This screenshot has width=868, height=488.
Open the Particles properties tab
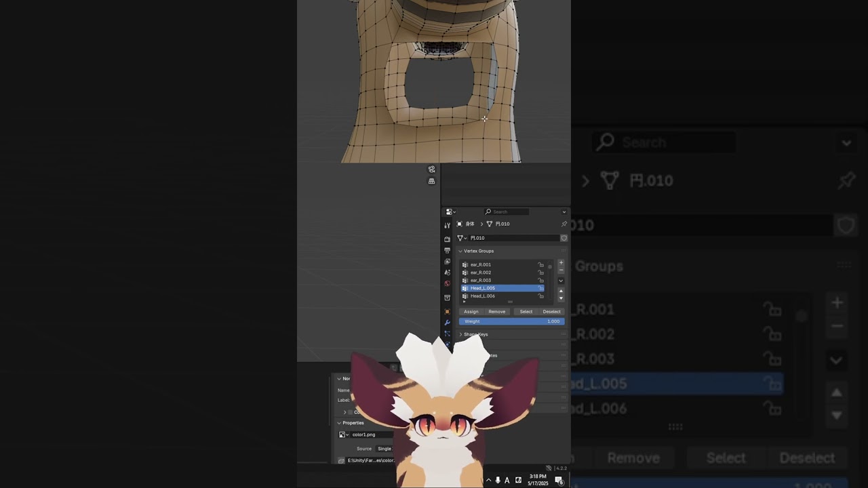(447, 333)
